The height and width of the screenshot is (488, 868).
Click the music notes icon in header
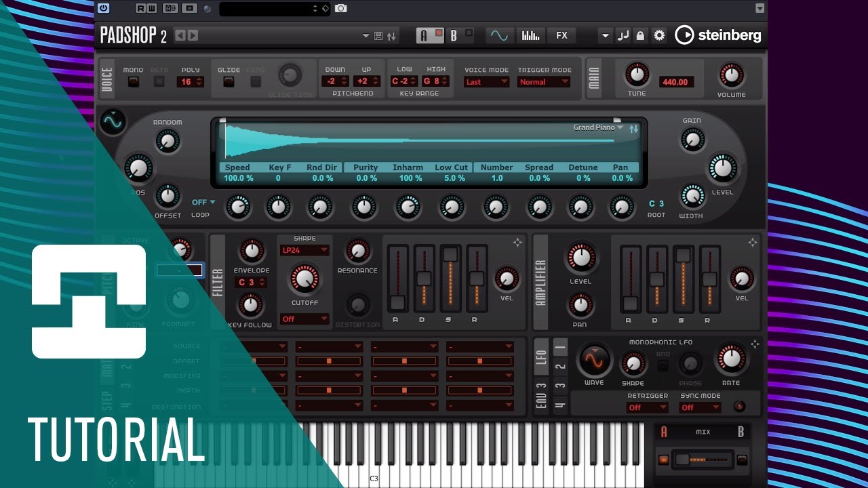point(623,35)
